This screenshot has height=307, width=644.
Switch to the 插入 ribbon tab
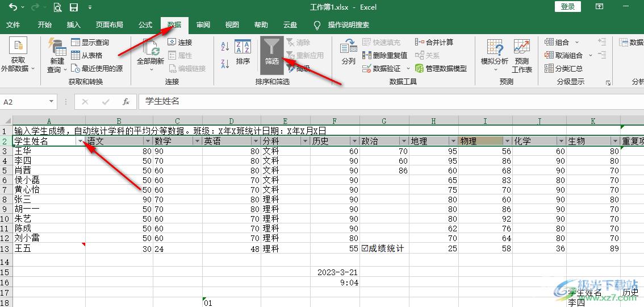73,25
